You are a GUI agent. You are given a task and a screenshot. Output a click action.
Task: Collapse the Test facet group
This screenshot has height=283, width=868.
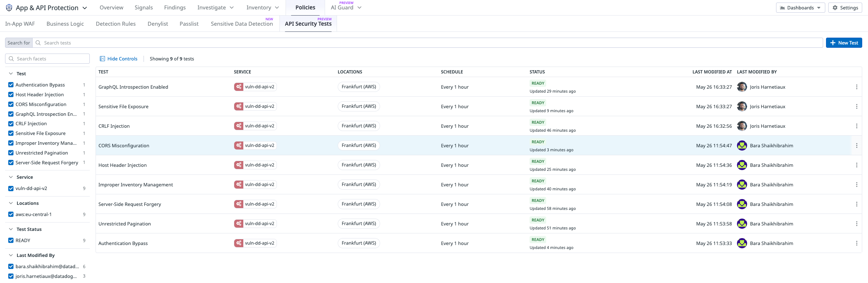[x=11, y=73]
